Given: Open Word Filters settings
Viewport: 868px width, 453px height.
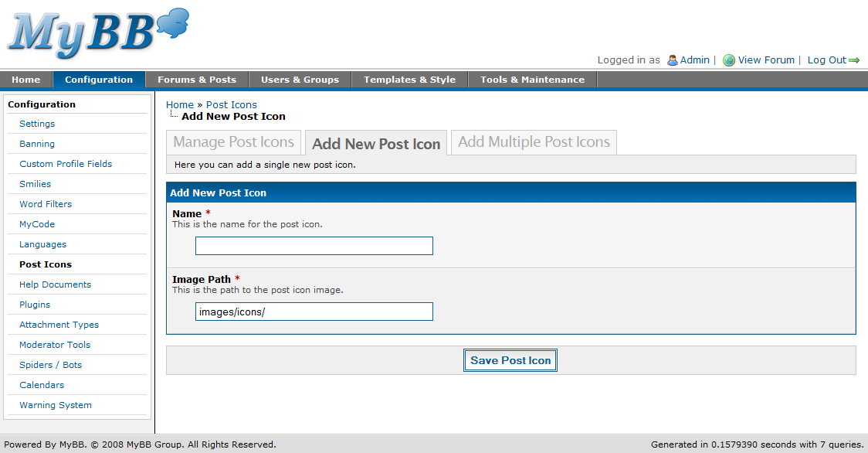Looking at the screenshot, I should point(46,204).
